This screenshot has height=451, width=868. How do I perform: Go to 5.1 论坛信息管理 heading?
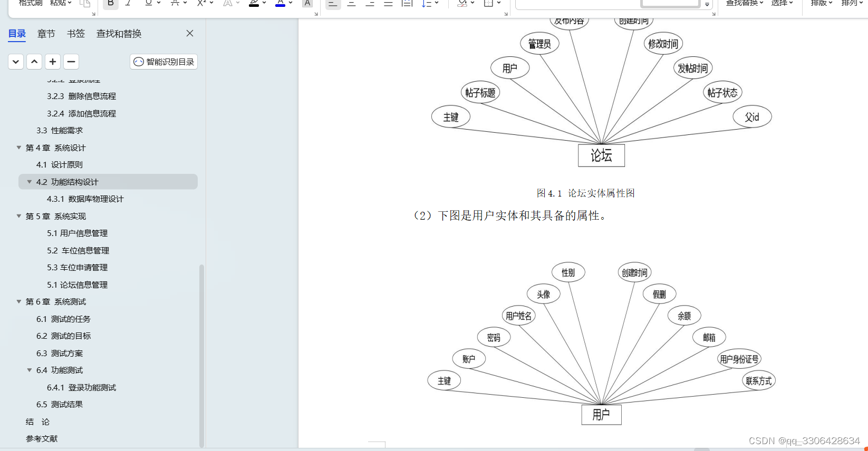[77, 285]
